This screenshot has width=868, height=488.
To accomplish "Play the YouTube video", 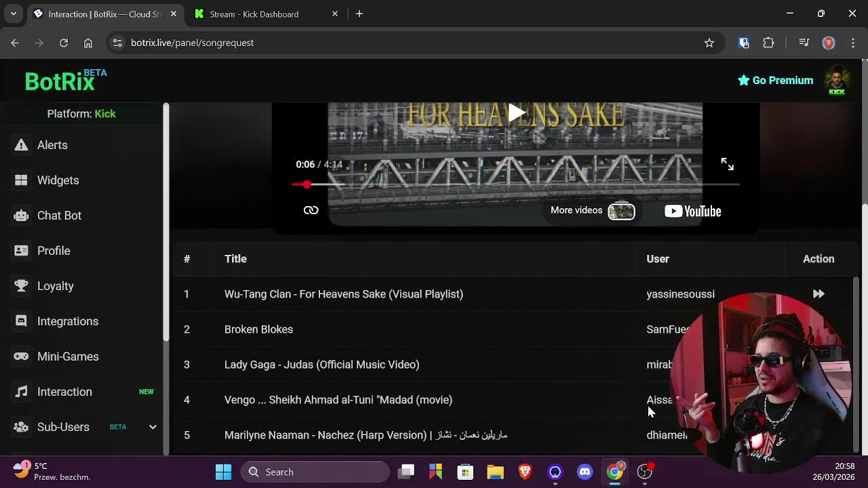I will tap(515, 113).
